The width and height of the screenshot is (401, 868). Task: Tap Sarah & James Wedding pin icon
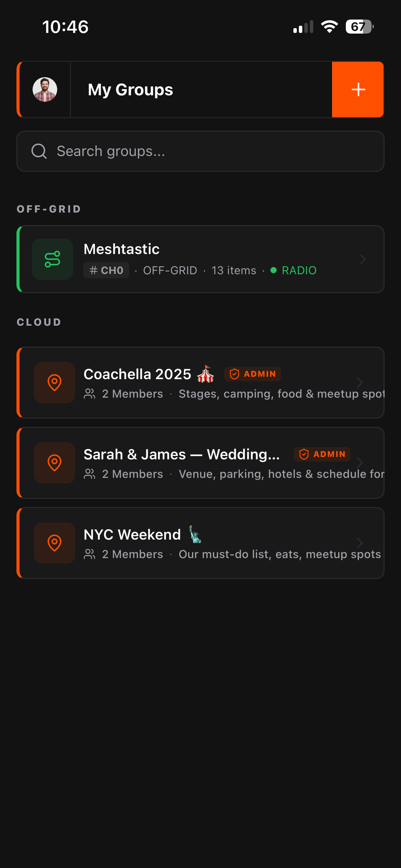54,463
